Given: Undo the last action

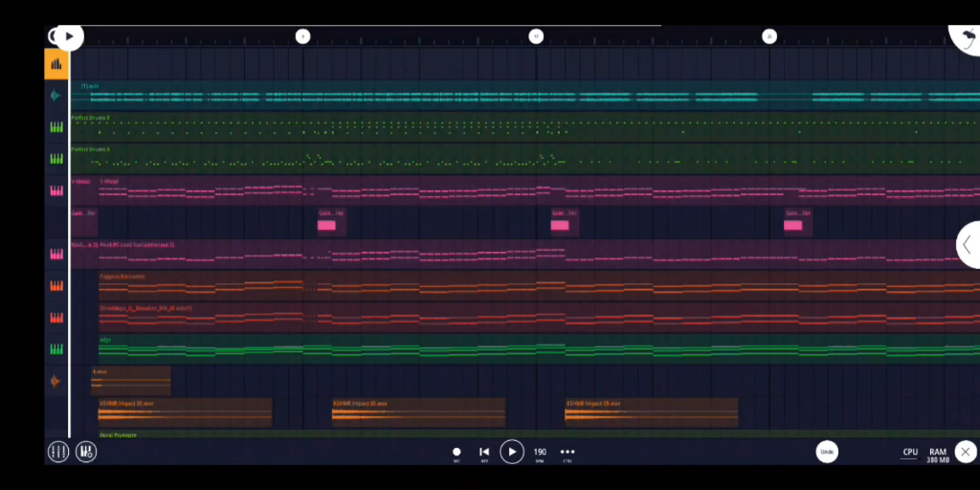Looking at the screenshot, I should pos(827,452).
